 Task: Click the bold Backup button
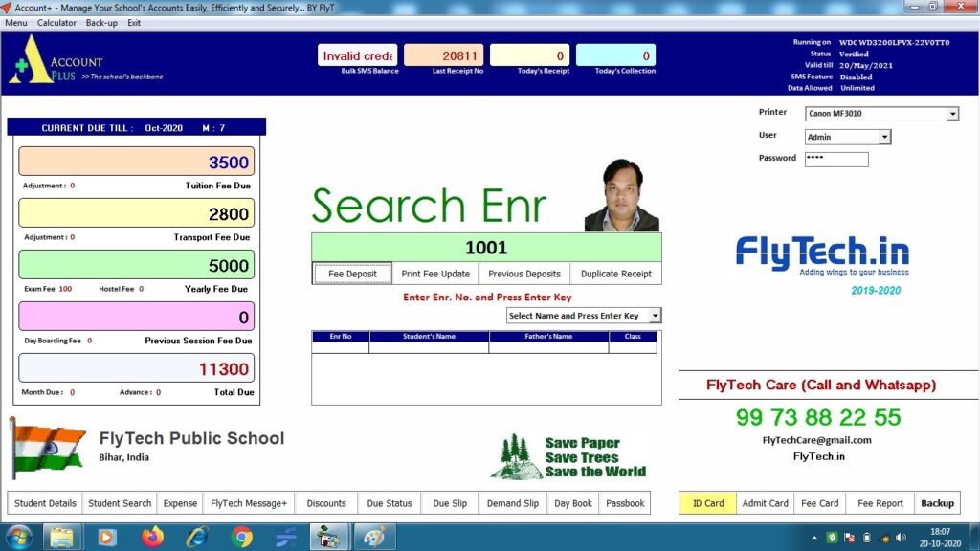pyautogui.click(x=938, y=503)
